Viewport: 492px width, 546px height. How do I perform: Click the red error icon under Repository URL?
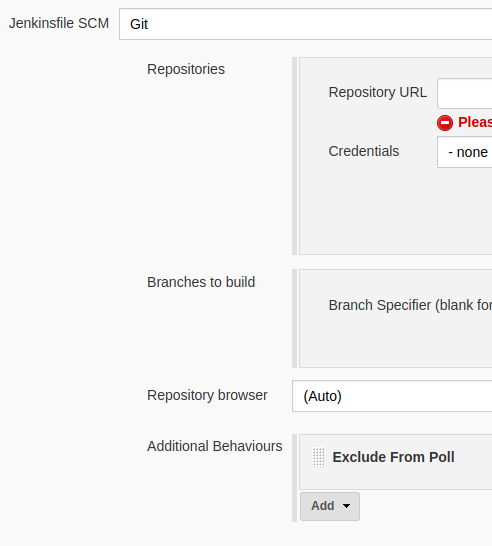(x=445, y=123)
